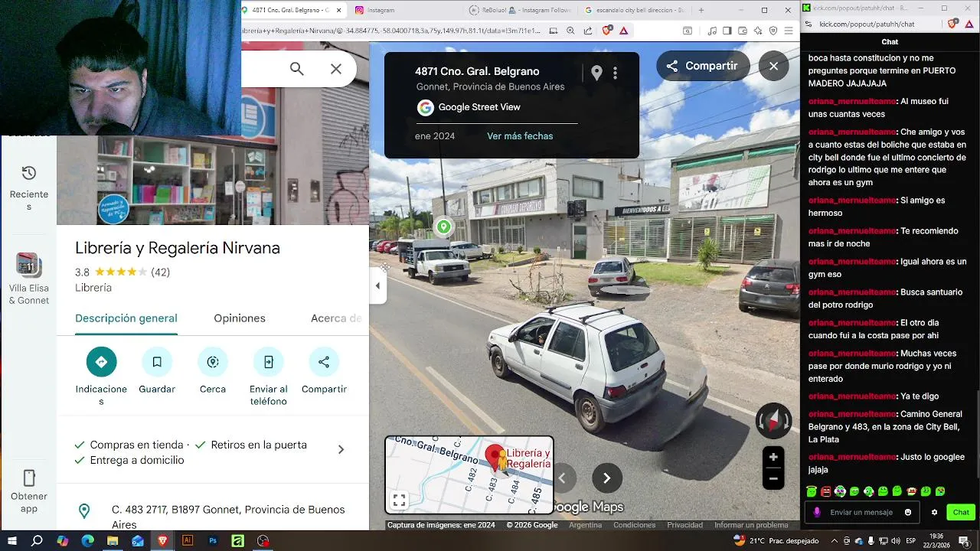Click the place photo of Librería Nirvana
This screenshot has height=551, width=980.
(213, 180)
